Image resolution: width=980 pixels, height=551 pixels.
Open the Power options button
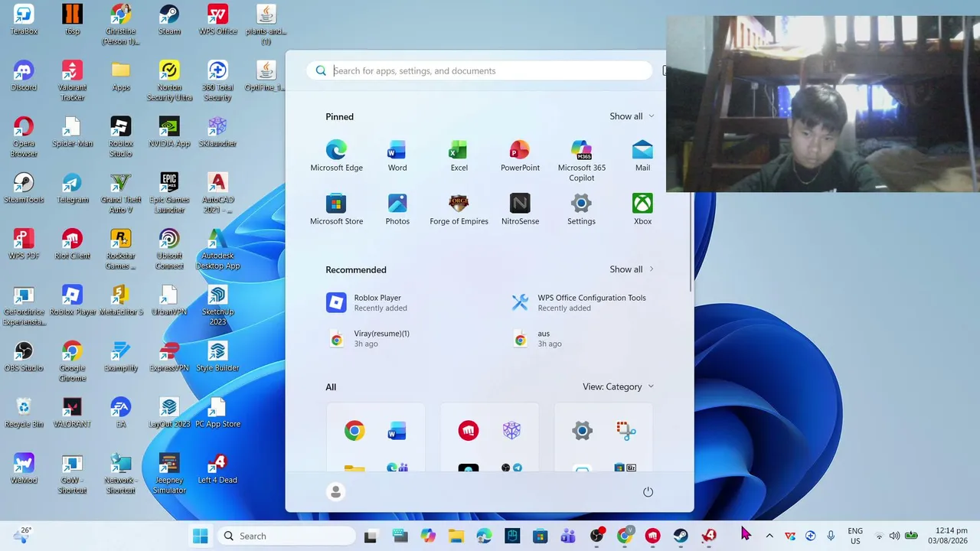[x=648, y=492]
